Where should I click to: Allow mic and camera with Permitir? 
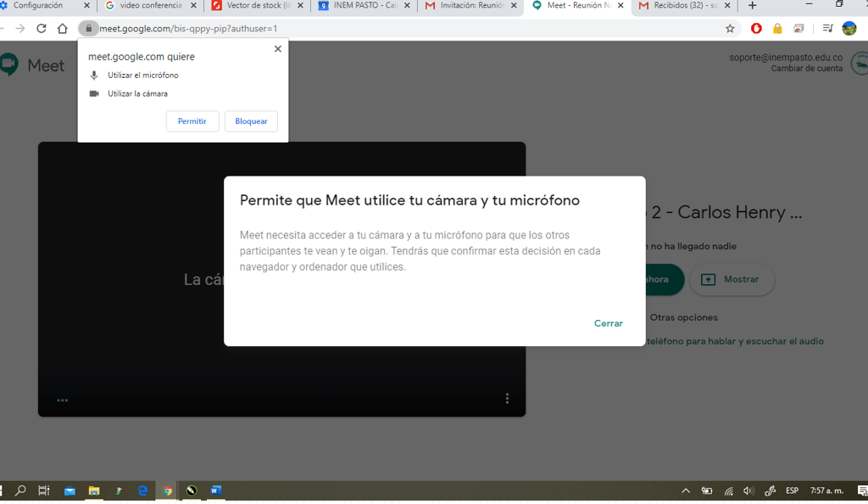click(192, 121)
